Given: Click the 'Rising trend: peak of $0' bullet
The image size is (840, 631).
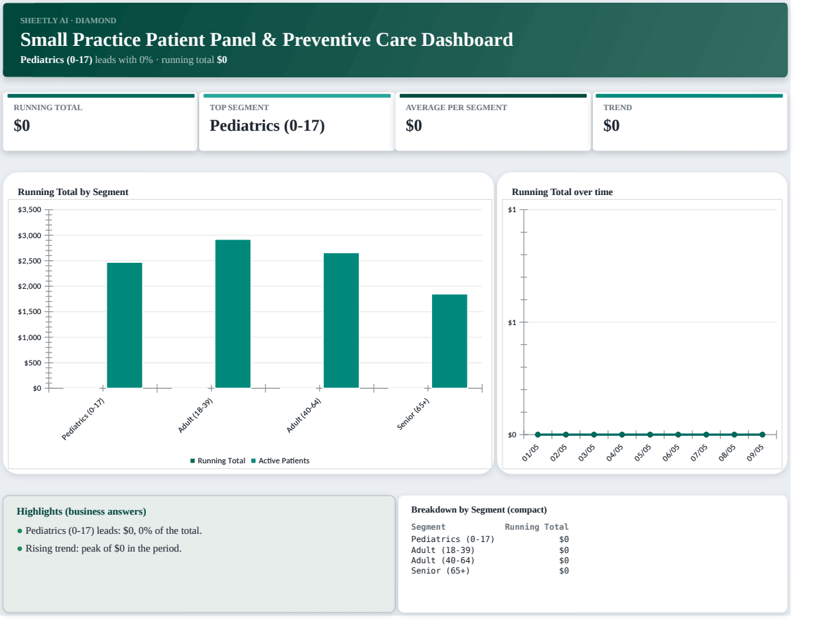Looking at the screenshot, I should pos(99,548).
